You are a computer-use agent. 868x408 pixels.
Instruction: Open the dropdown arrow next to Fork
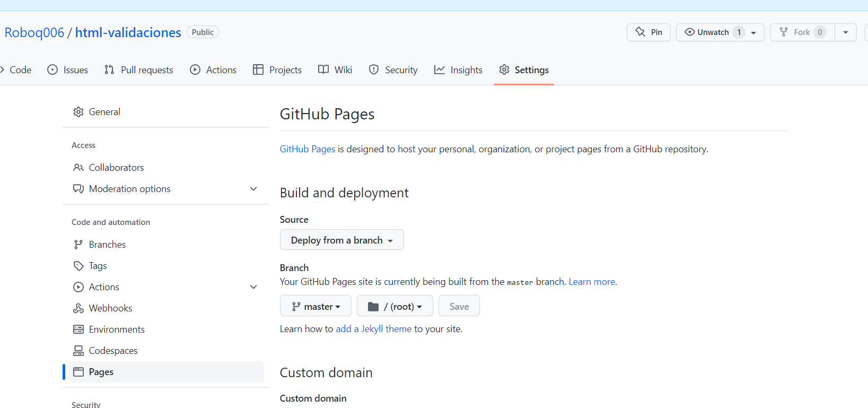[x=846, y=32]
